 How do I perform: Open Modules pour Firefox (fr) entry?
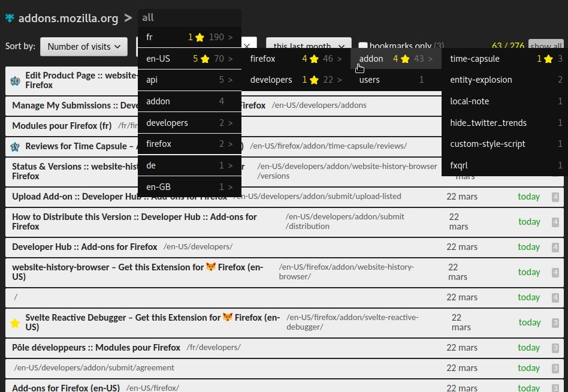(285, 126)
